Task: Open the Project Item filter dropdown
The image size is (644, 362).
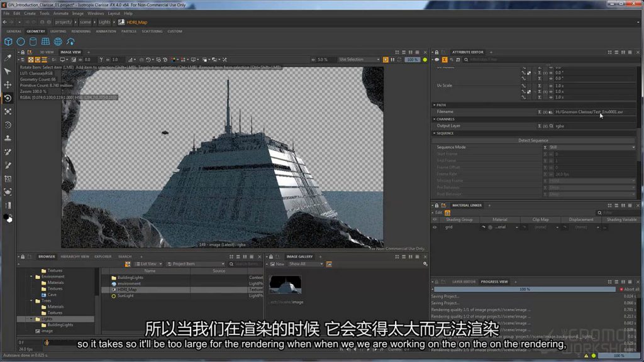Action: [196, 264]
